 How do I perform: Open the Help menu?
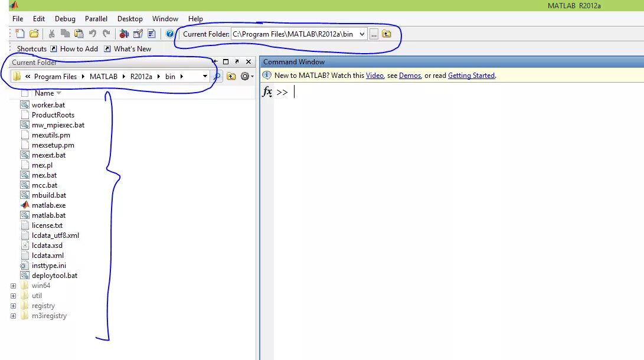[x=195, y=19]
